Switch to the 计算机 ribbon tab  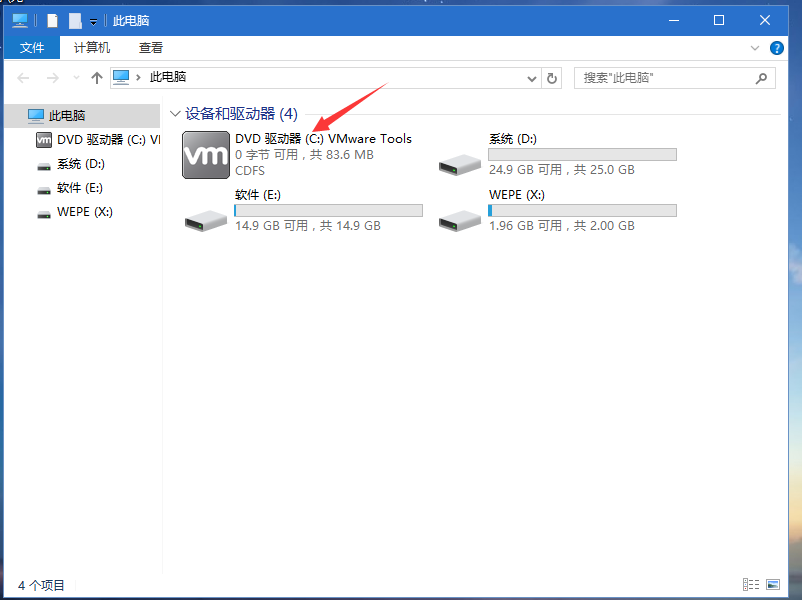(x=92, y=48)
